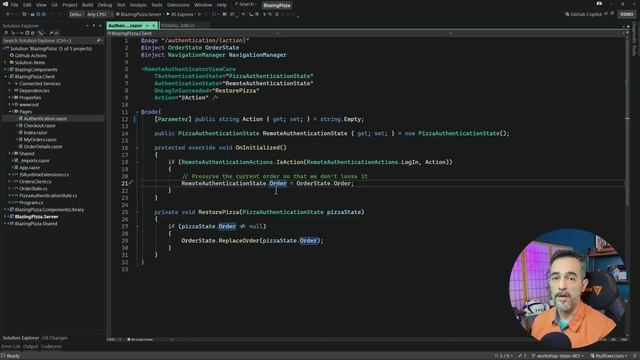The height and width of the screenshot is (360, 640).
Task: Collapse the BlazingPizza.Client project
Action: [x=5, y=76]
